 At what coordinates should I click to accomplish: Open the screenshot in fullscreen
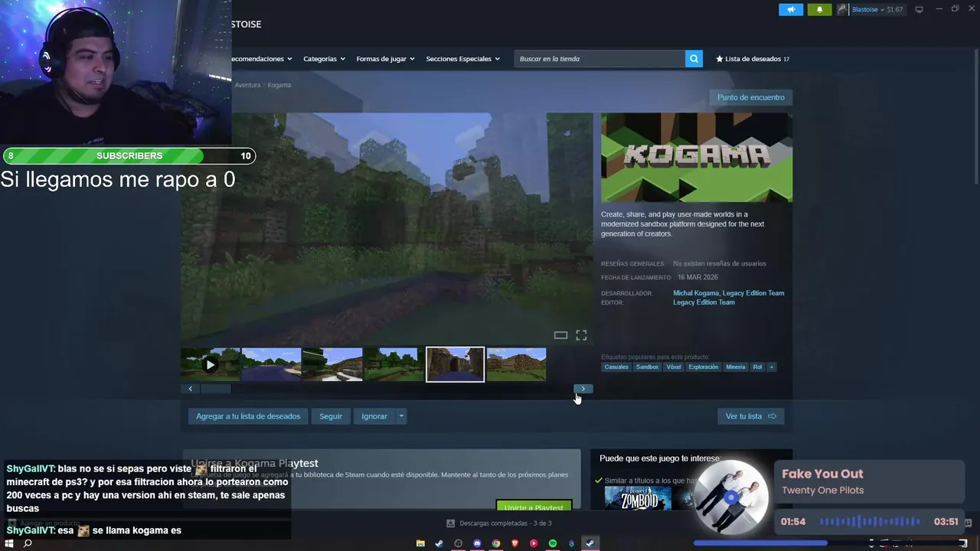(581, 335)
